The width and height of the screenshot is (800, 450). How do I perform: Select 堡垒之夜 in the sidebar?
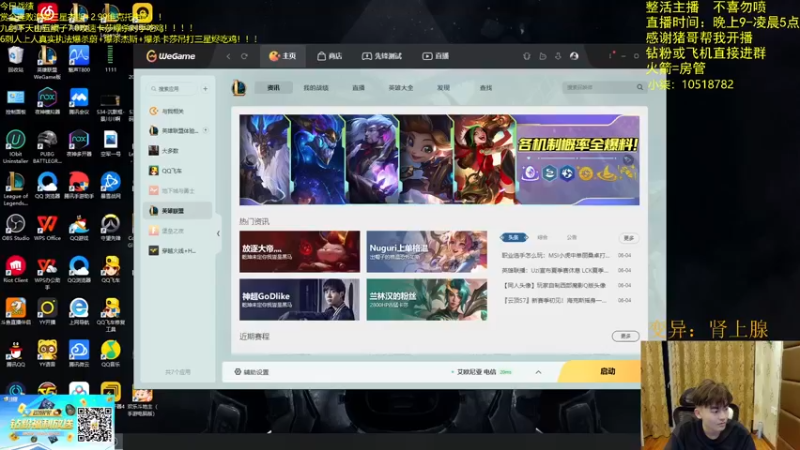pyautogui.click(x=177, y=231)
